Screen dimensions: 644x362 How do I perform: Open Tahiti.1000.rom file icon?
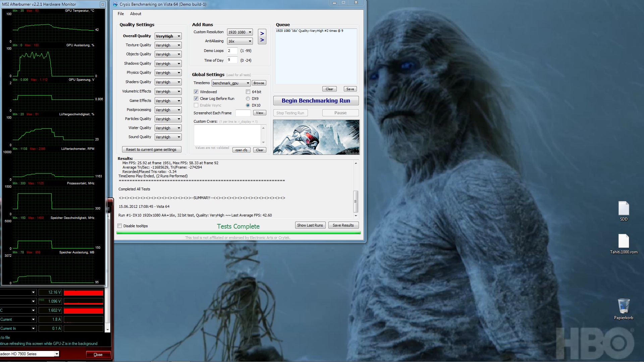point(624,241)
